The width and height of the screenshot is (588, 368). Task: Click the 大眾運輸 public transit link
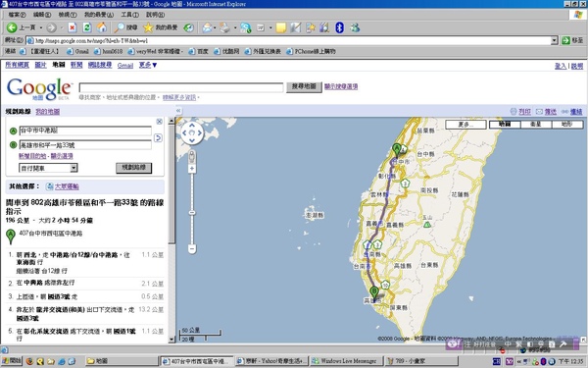tap(67, 186)
